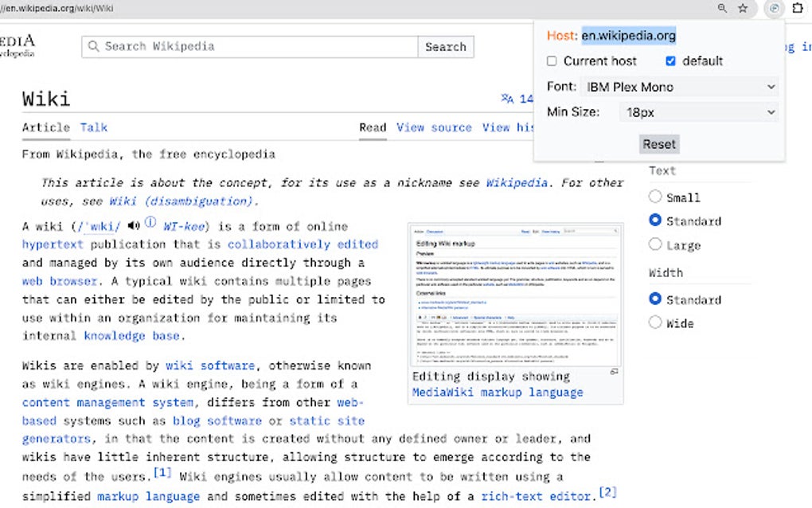Click inside the Search Wikipedia field
812x508 pixels.
pos(239,46)
